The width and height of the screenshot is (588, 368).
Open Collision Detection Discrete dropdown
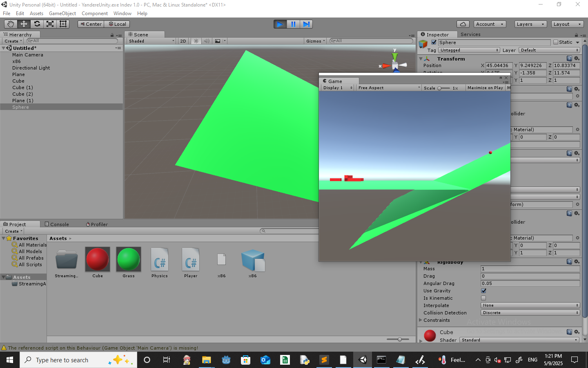click(x=530, y=313)
